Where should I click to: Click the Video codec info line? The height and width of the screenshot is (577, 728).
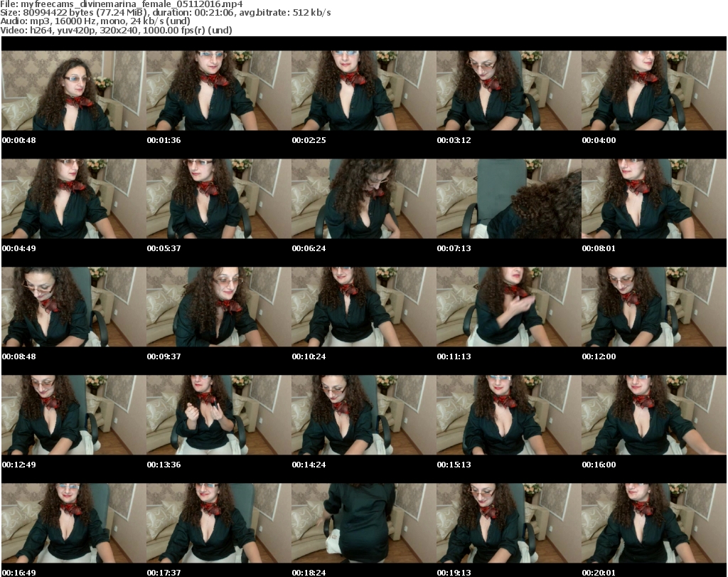pos(117,30)
